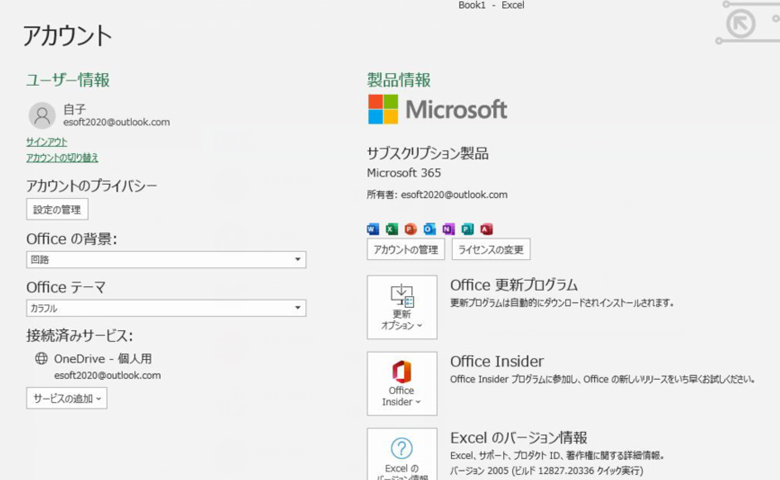780x480 pixels.
Task: Click the Microsoft 365 product text
Action: pyautogui.click(x=404, y=173)
